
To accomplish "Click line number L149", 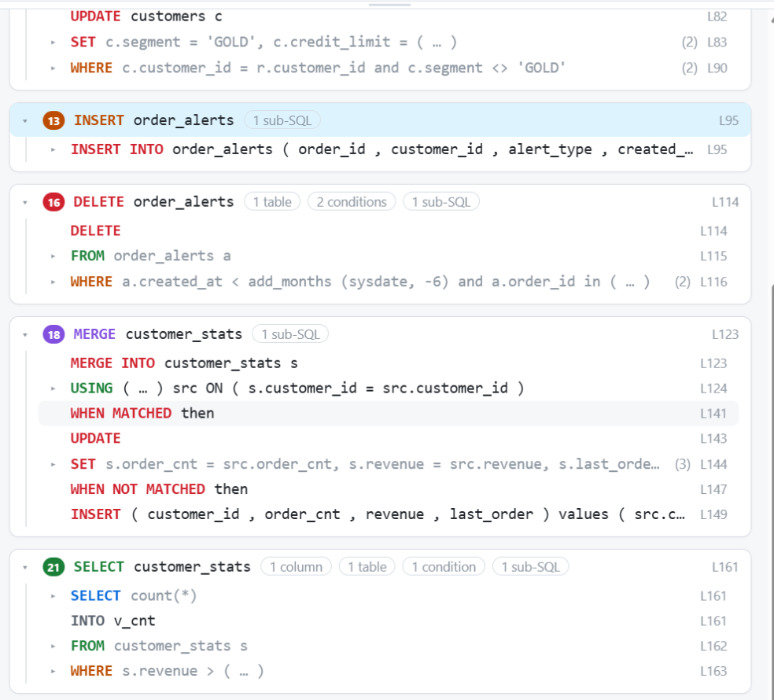I will (713, 515).
